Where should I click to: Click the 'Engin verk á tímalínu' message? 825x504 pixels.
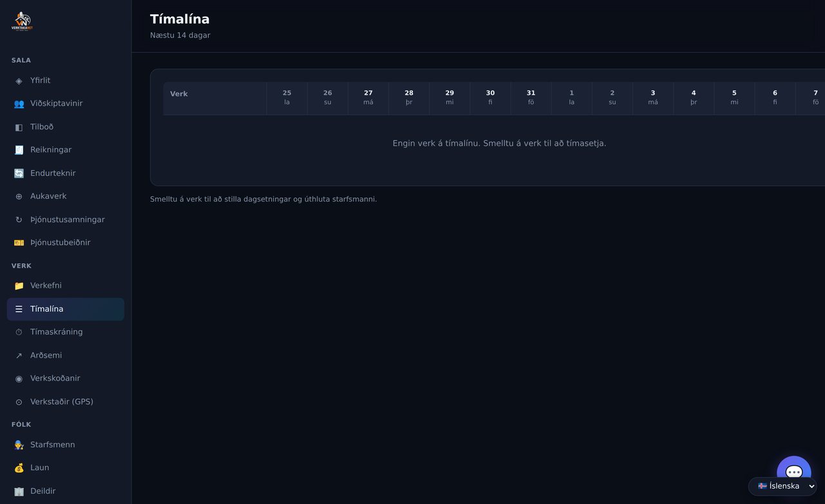500,143
